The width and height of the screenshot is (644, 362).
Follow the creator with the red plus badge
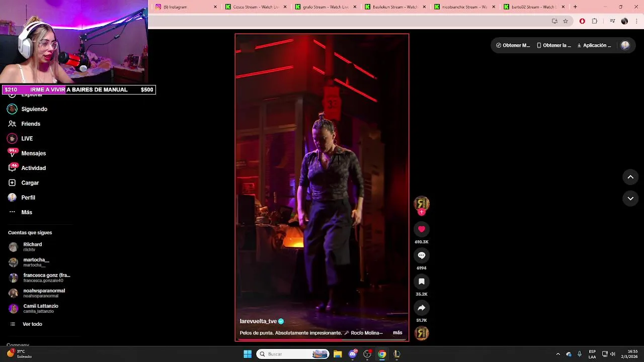(x=422, y=212)
